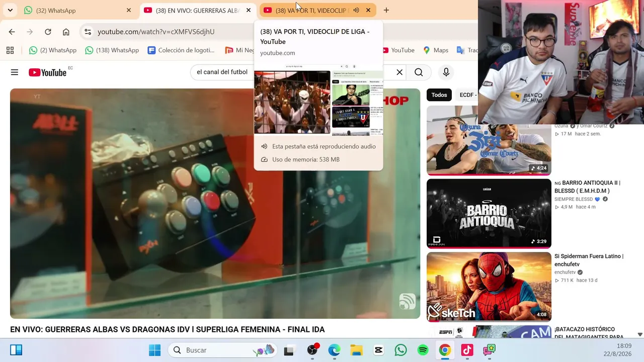Open the Mi Neg... bookmark
This screenshot has height=362, width=644.
pos(239,50)
